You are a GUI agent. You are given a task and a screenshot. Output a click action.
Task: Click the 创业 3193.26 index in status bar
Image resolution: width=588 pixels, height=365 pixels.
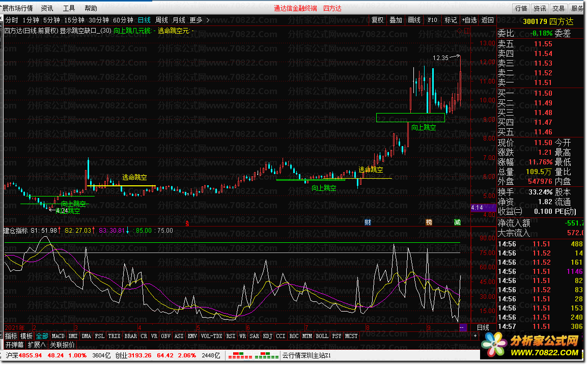point(133,355)
